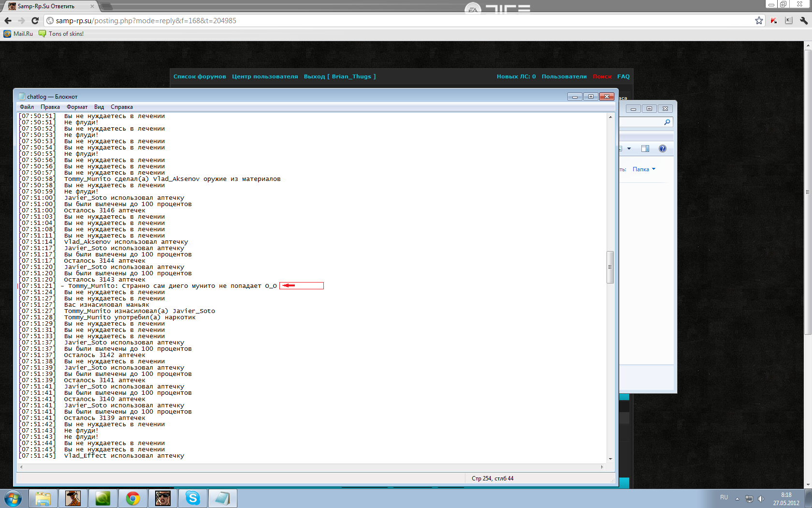Open Notepad Правка menu
Viewport: 812px width, 508px height.
[x=50, y=107]
